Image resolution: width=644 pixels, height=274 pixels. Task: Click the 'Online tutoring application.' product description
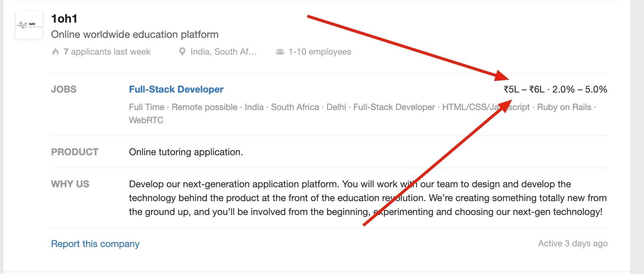click(186, 152)
